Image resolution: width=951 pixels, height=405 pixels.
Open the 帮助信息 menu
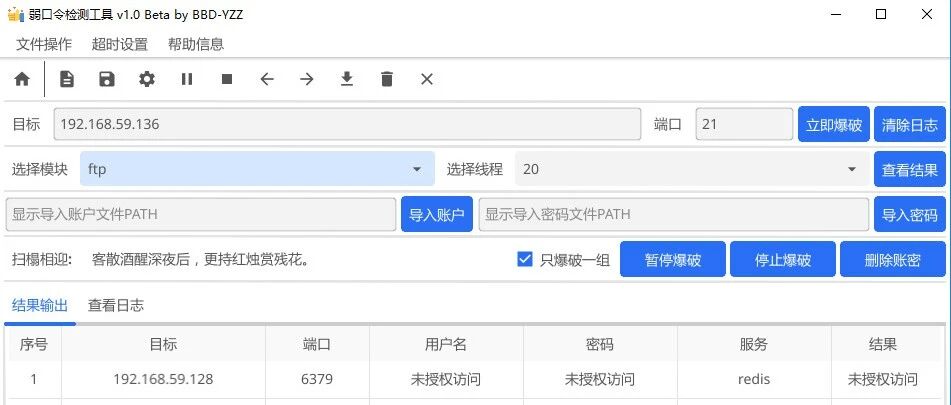click(x=196, y=44)
